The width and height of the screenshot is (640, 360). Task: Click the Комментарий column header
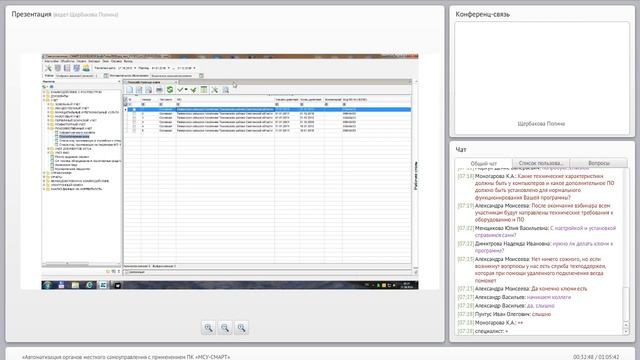coord(333,100)
